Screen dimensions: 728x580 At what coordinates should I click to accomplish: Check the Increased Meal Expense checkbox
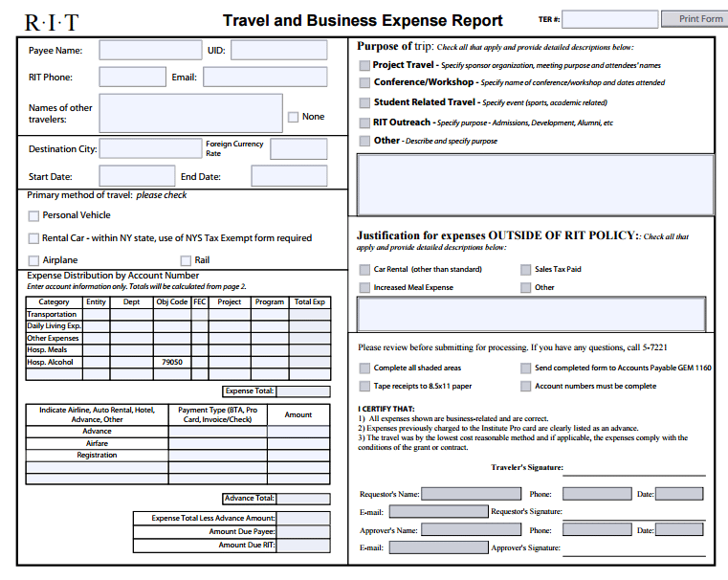pyautogui.click(x=364, y=288)
